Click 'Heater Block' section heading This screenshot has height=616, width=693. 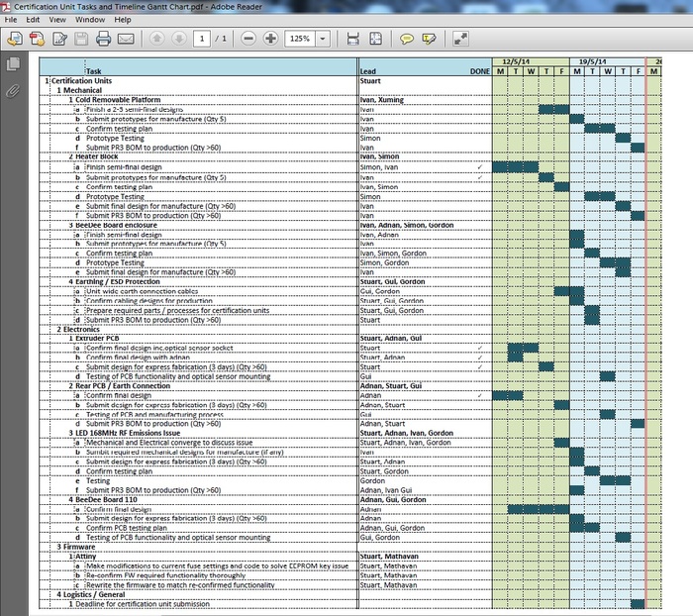click(97, 156)
